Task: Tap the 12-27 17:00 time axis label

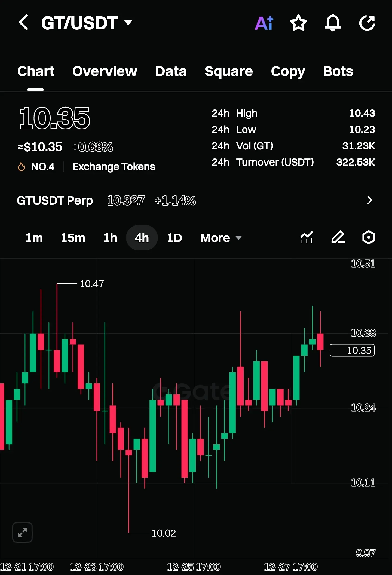Action: tap(290, 567)
